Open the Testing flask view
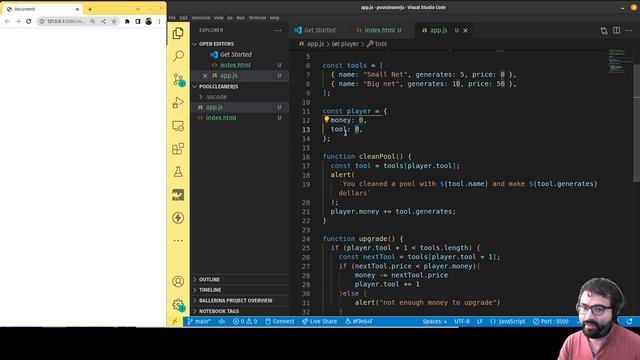 (x=178, y=172)
